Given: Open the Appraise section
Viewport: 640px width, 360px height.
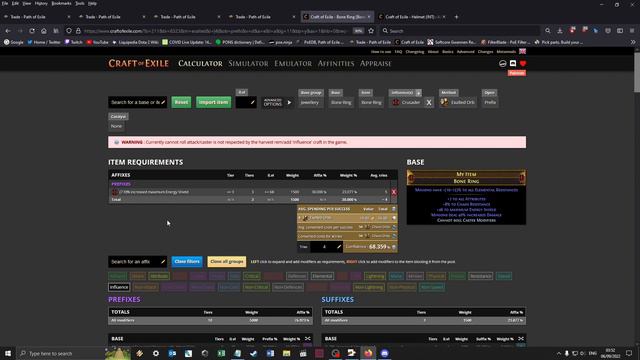Looking at the screenshot, I should tap(376, 64).
